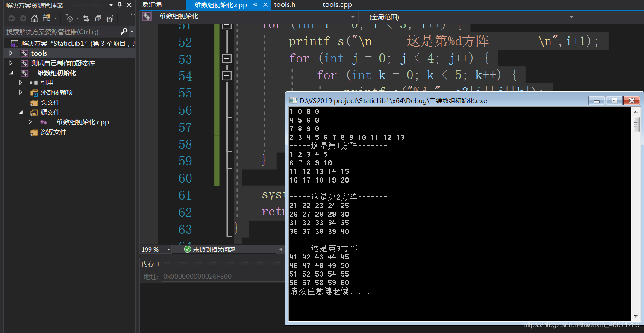Image resolution: width=644 pixels, height=333 pixels.
Task: Switch views with the folder view icon
Action: pos(46,18)
